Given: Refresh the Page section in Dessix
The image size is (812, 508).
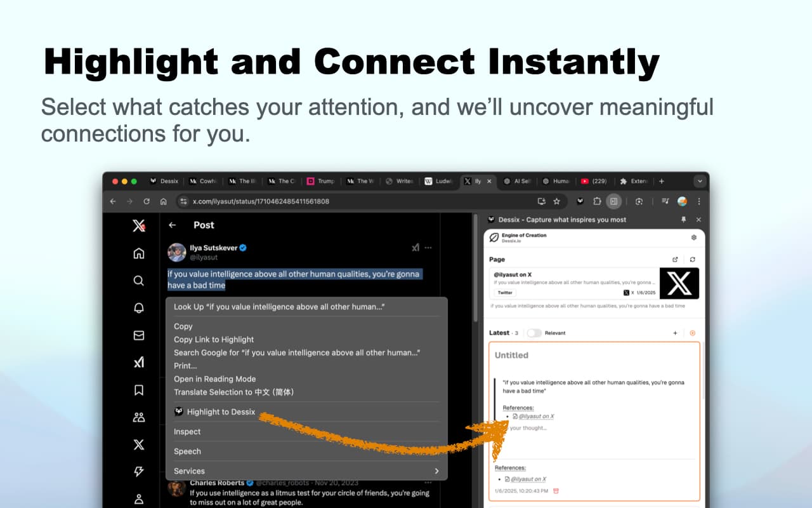Looking at the screenshot, I should (693, 259).
